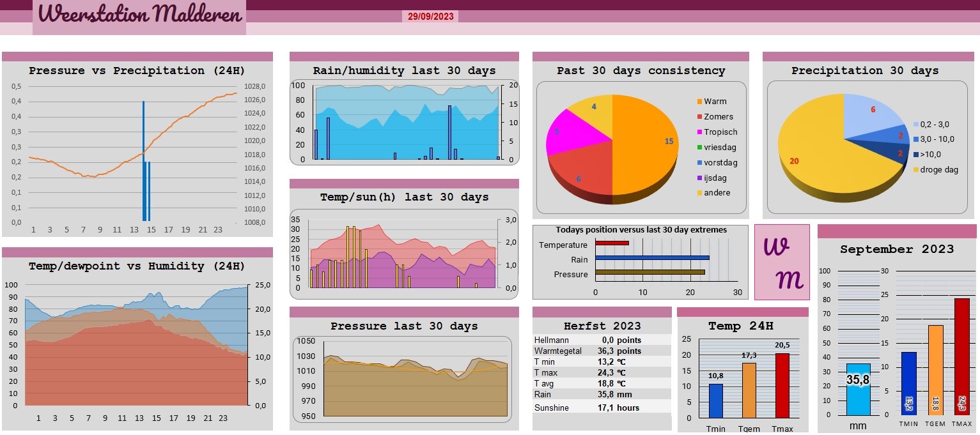980x435 pixels.
Task: Click the purple WM logo tile
Action: (782, 262)
